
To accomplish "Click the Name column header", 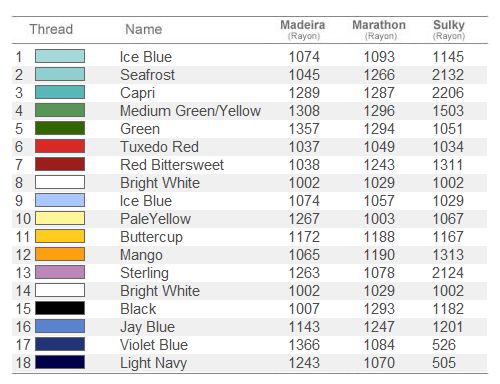I will coord(144,29).
